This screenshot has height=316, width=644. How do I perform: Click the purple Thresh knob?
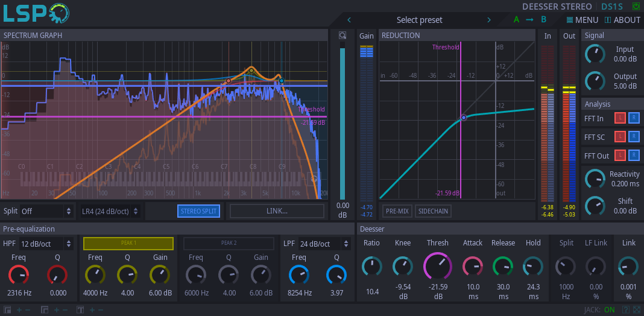click(x=438, y=267)
